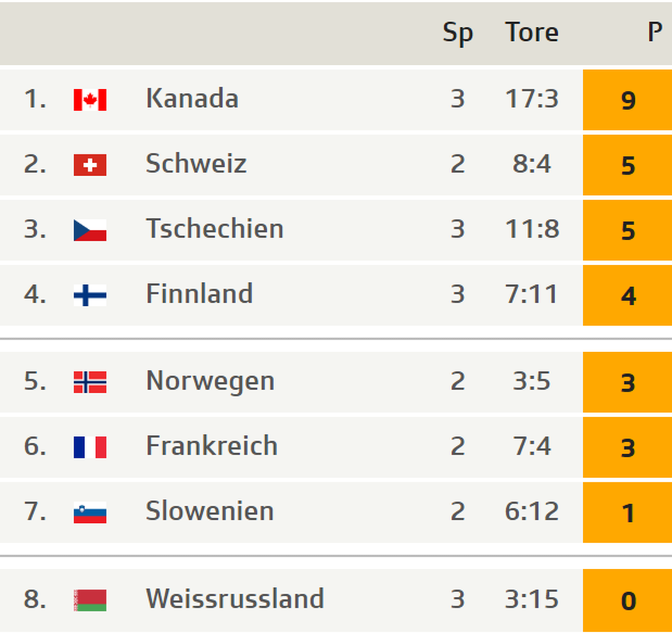Click the France flag icon
The height and width of the screenshot is (633, 672).
click(90, 447)
